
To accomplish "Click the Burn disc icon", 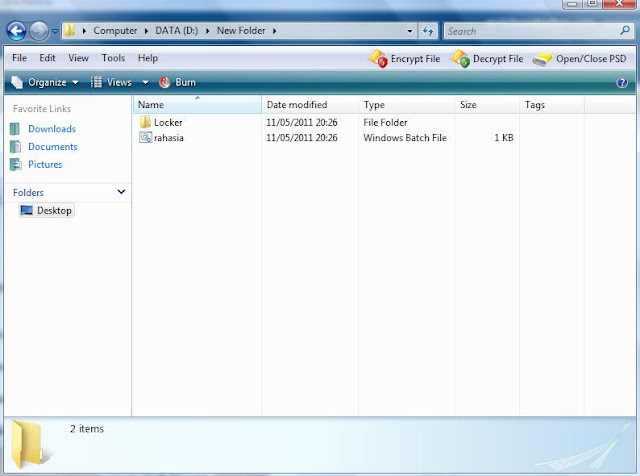I will [164, 82].
